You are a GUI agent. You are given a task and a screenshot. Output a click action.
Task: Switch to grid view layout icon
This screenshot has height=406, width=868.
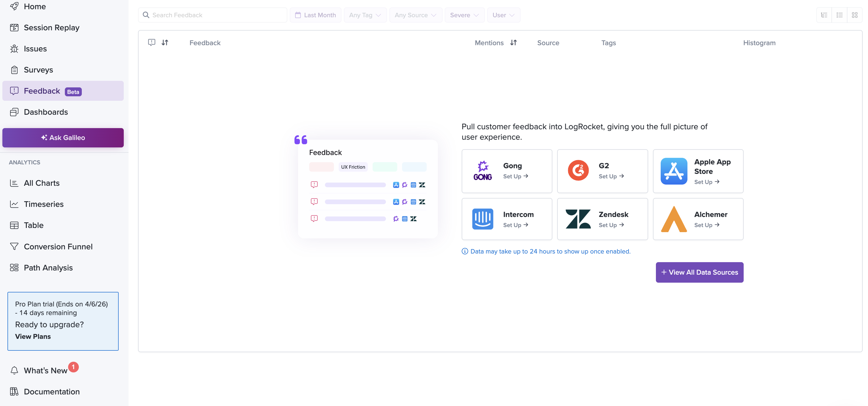[x=855, y=15]
